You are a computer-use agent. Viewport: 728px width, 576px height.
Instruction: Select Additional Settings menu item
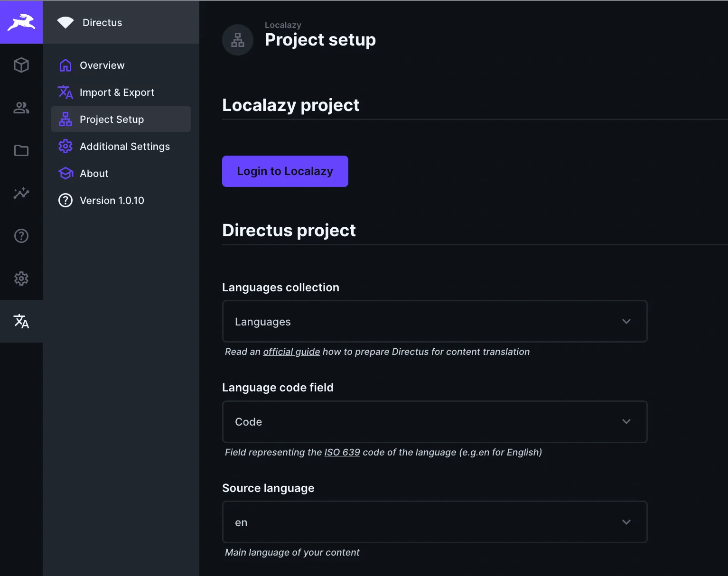pos(124,147)
